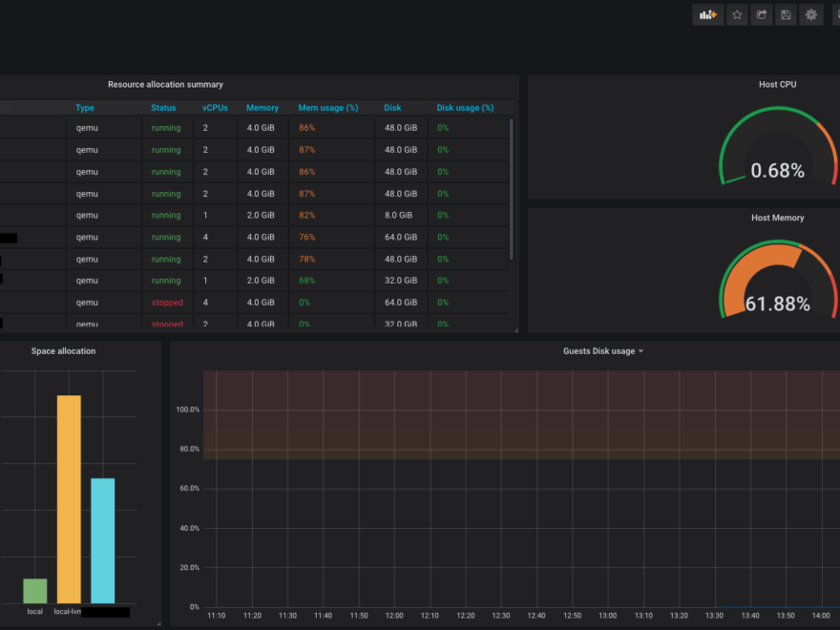Click the Host Memory gauge 61.88% value

coord(777,304)
